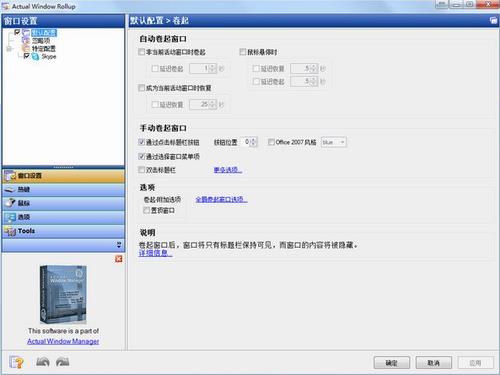Toggle 鼠标悬停时 checkbox
Image resolution: width=500 pixels, height=375 pixels.
[243, 52]
